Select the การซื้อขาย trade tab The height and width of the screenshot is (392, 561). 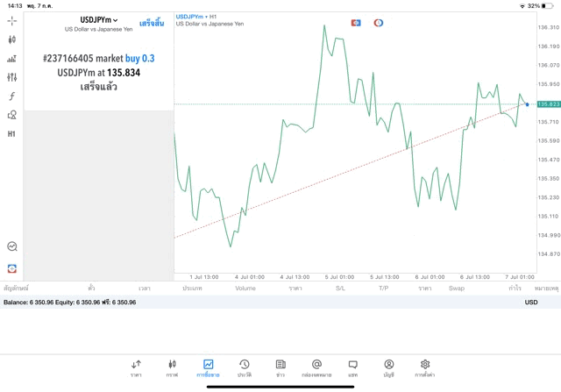pos(209,368)
